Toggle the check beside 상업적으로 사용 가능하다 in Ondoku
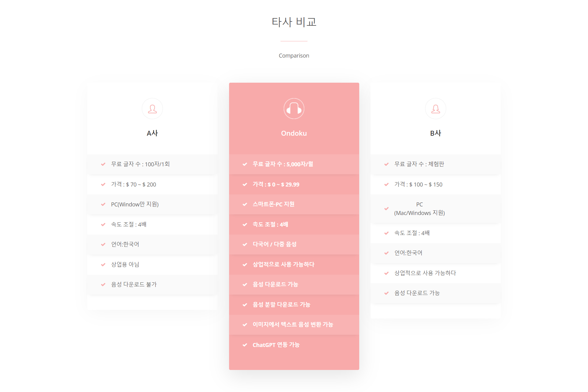The image size is (588, 392). pos(245,264)
